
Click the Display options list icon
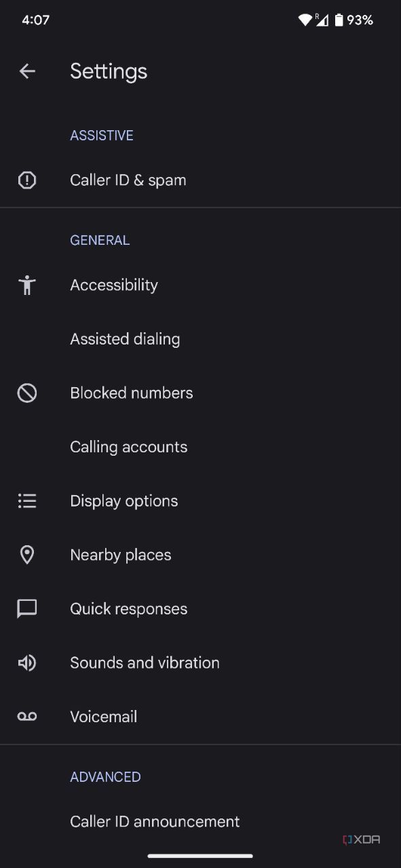pos(27,500)
